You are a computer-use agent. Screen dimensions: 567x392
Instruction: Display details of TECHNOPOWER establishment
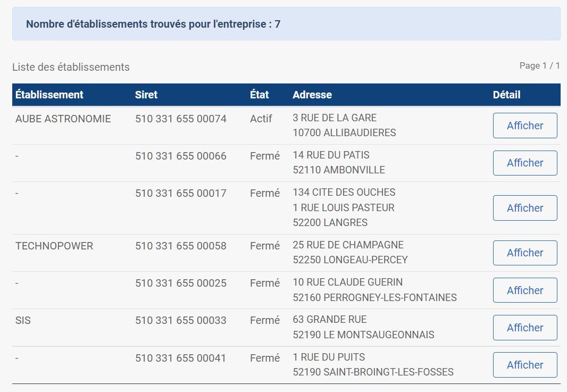pyautogui.click(x=524, y=253)
